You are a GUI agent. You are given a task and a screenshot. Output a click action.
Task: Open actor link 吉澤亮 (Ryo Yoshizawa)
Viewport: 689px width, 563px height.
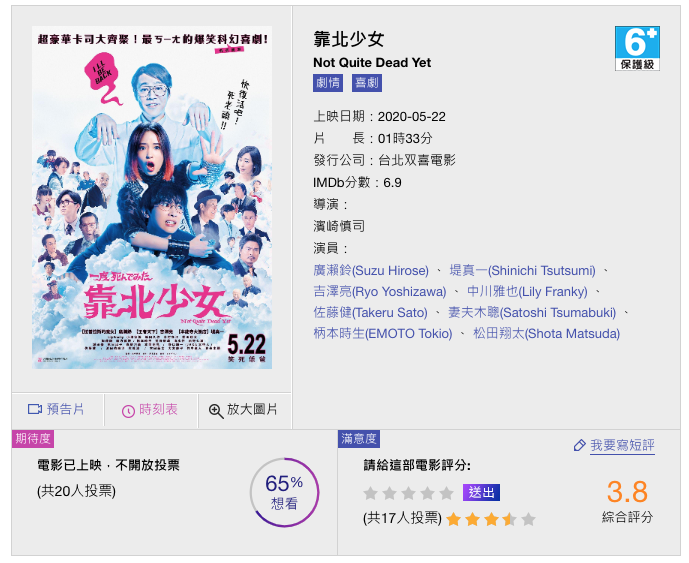[x=380, y=291]
